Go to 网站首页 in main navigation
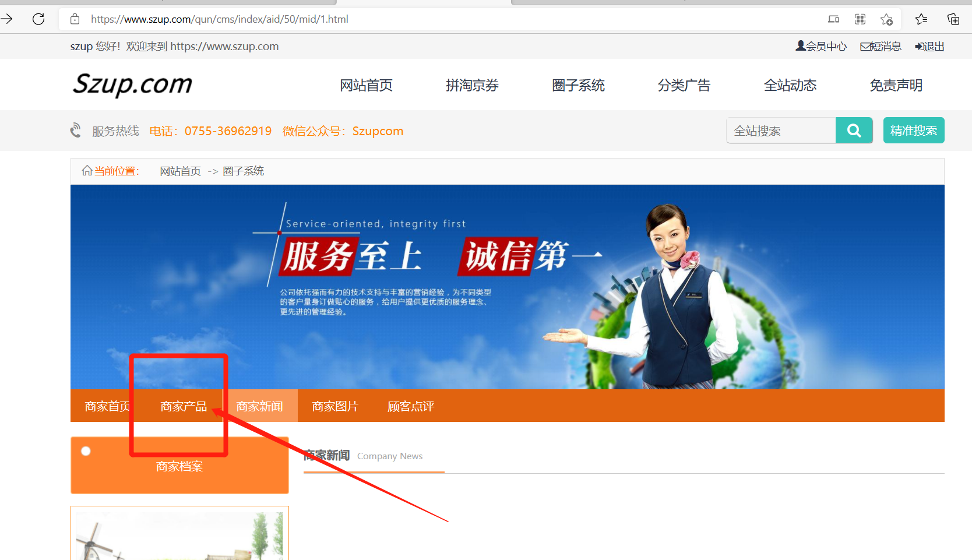Viewport: 972px width, 560px height. pyautogui.click(x=366, y=86)
